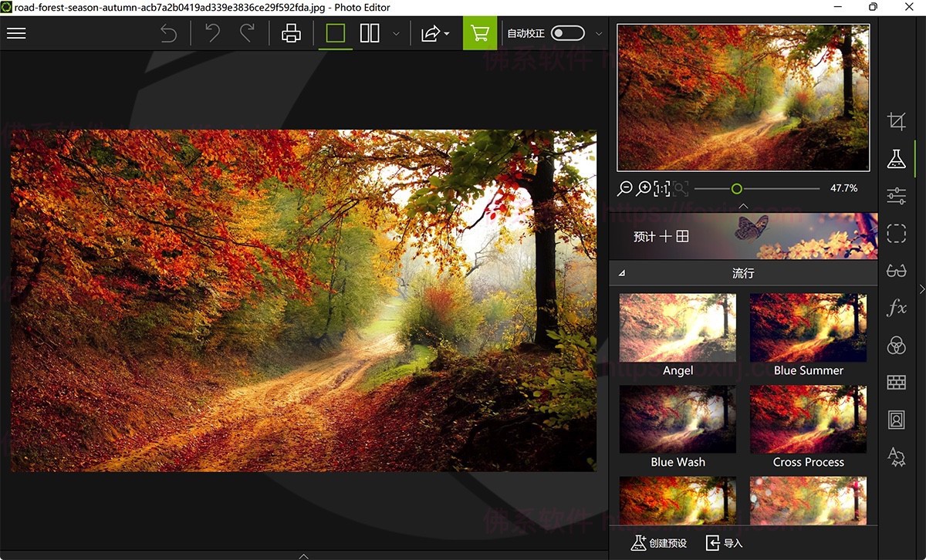Viewport: 926px width, 560px height.
Task: Click the shopping cart icon
Action: tap(480, 33)
